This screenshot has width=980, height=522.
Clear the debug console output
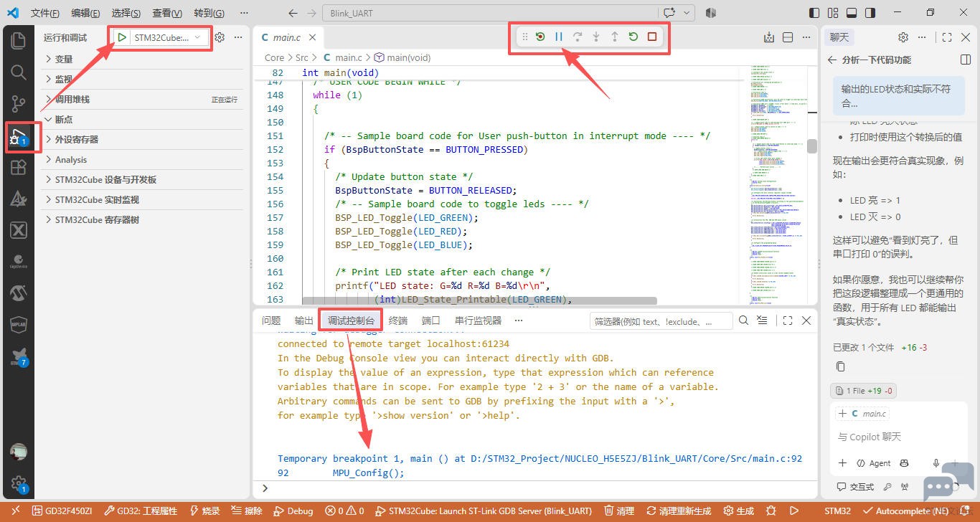762,321
